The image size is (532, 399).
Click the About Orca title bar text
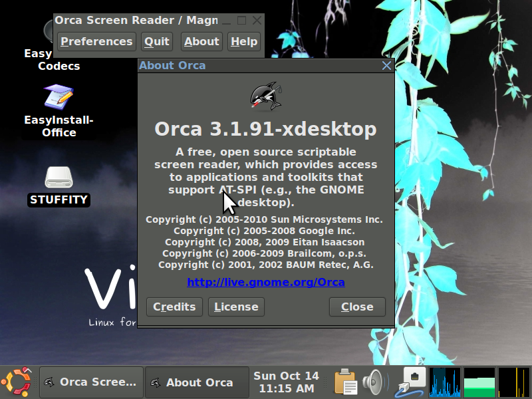pyautogui.click(x=172, y=65)
